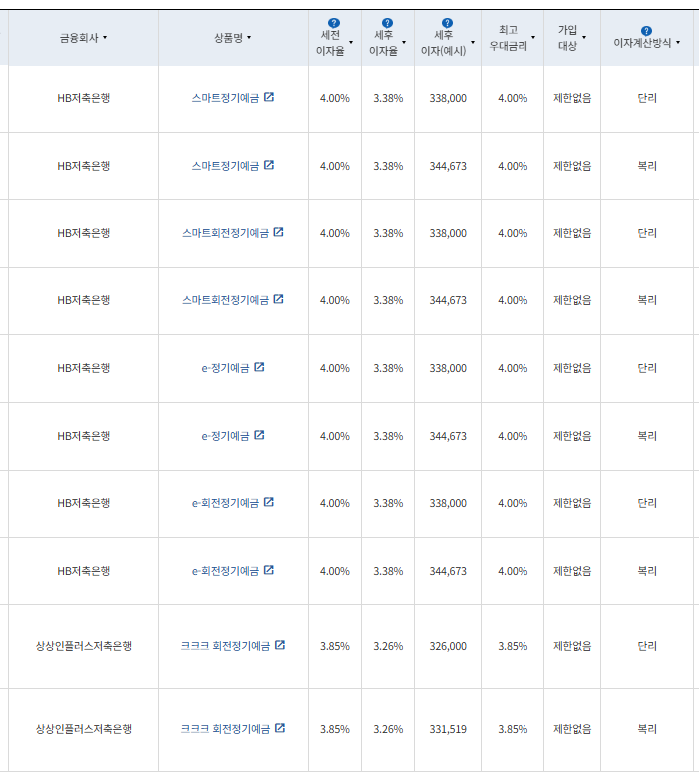Open 스마트정기예금 link in the 338,000 row
Viewport: 699px width, 784px height.
(225, 98)
